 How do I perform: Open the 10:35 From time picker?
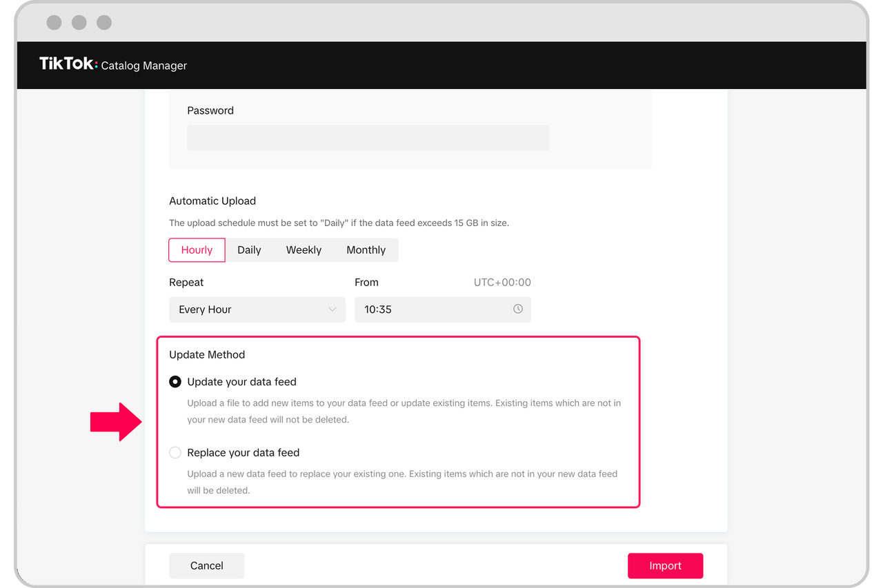point(435,310)
